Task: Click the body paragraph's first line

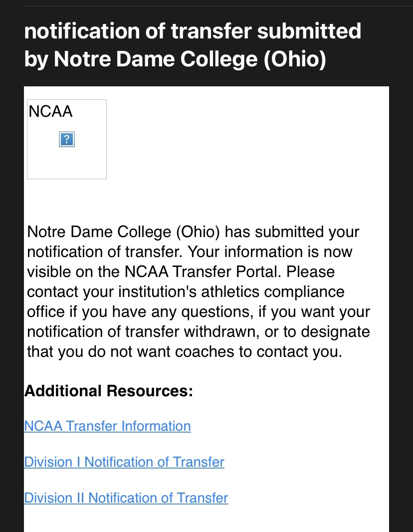Action: click(193, 232)
